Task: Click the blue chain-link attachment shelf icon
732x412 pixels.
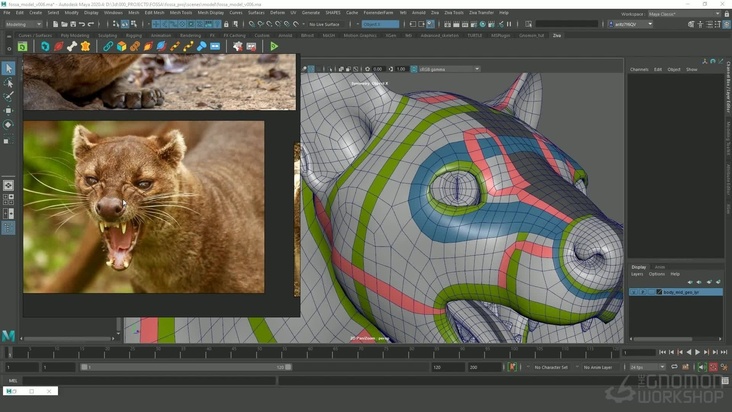Action: [x=108, y=46]
